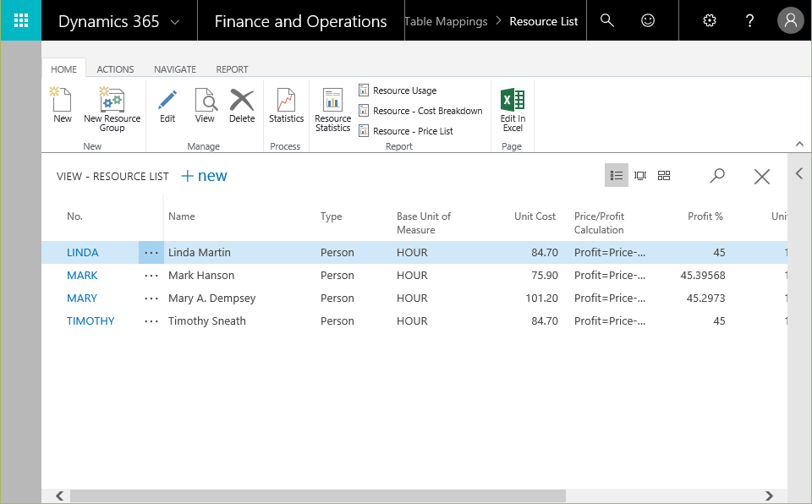Collapse the ribbon with the chevron
Image resolution: width=812 pixels, height=504 pixels.
[799, 144]
